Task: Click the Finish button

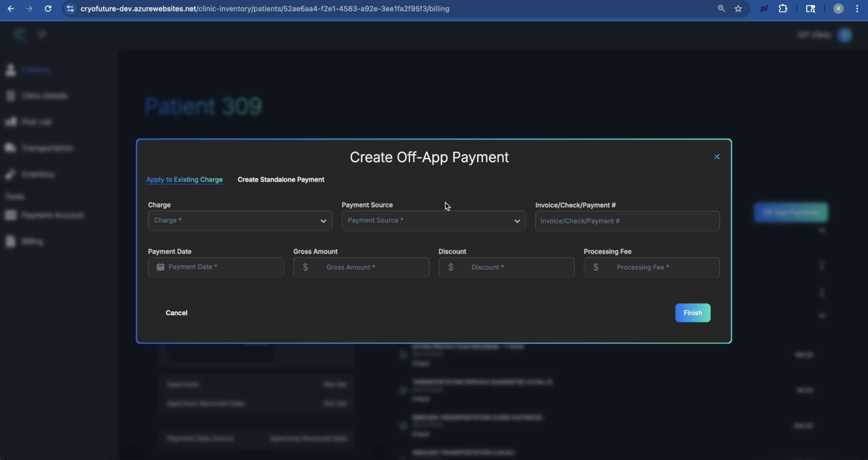Action: pos(692,313)
